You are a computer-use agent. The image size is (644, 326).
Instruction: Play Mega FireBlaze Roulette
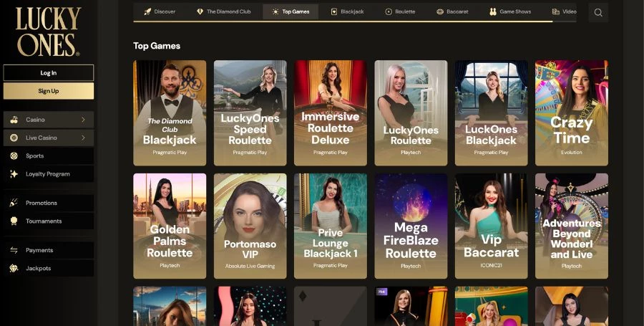pos(411,226)
